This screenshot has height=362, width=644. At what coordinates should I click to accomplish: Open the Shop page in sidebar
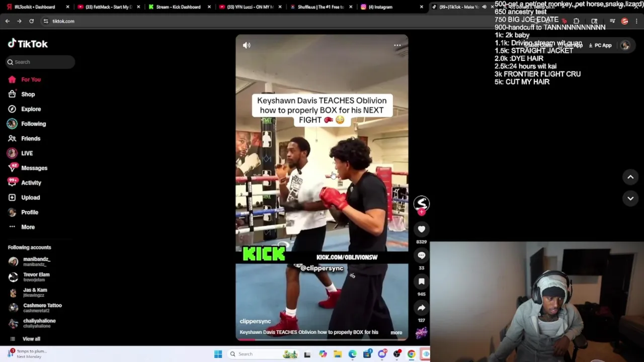click(x=21, y=94)
